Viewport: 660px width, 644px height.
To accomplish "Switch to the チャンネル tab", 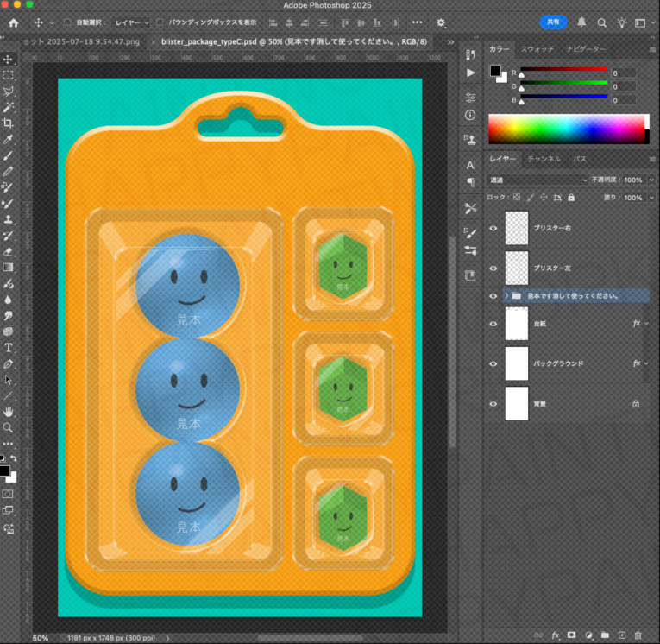I will pyautogui.click(x=544, y=159).
